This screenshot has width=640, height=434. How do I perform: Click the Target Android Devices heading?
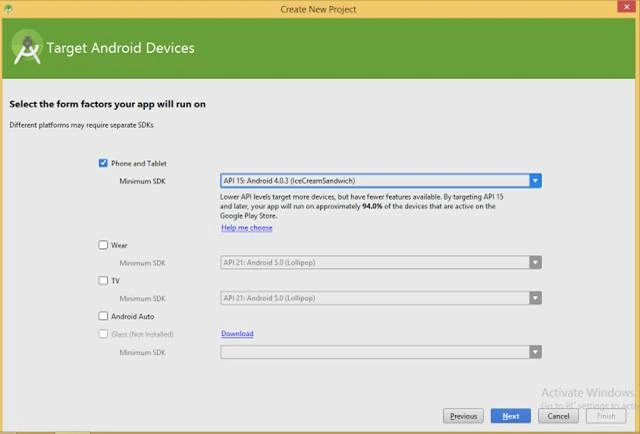coord(120,48)
